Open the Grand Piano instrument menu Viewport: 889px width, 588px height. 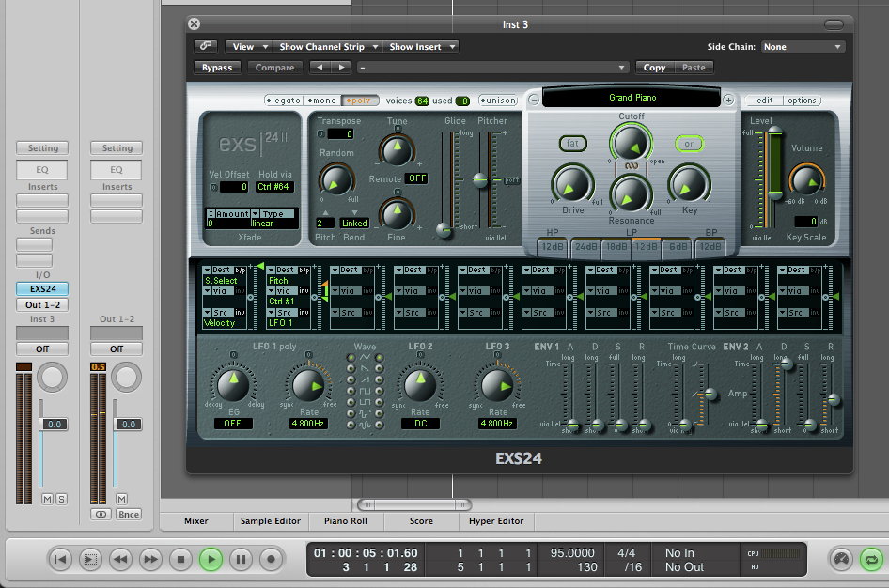coord(632,98)
